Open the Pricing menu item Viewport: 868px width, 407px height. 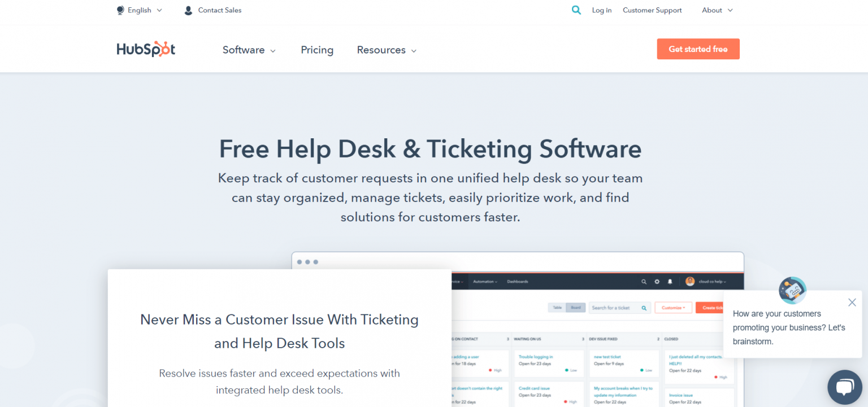pos(317,50)
